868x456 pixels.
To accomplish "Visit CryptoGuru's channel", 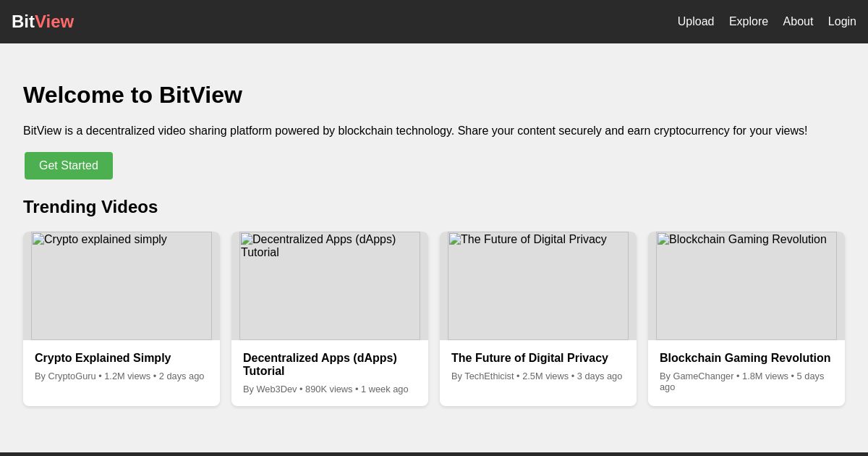I will (72, 376).
